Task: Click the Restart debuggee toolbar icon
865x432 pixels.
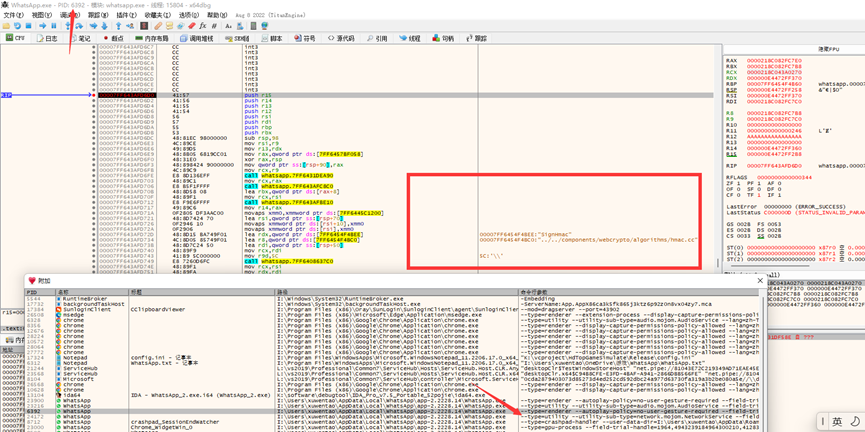Action: [17, 26]
